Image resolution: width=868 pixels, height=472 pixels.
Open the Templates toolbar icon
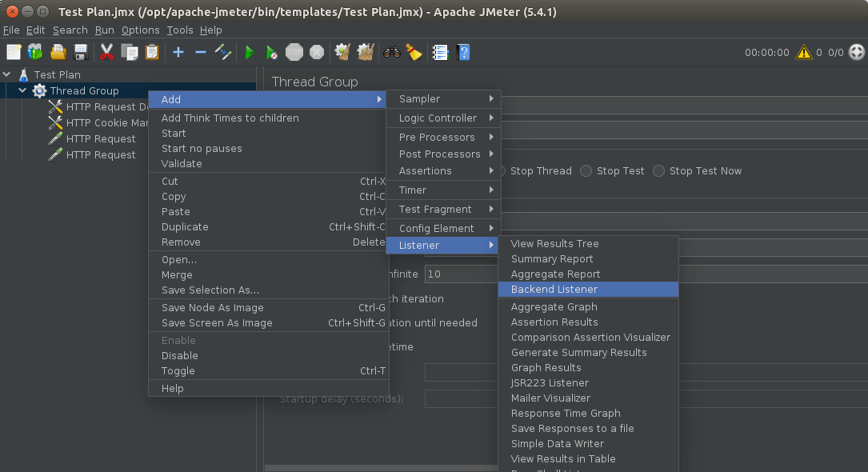point(35,52)
